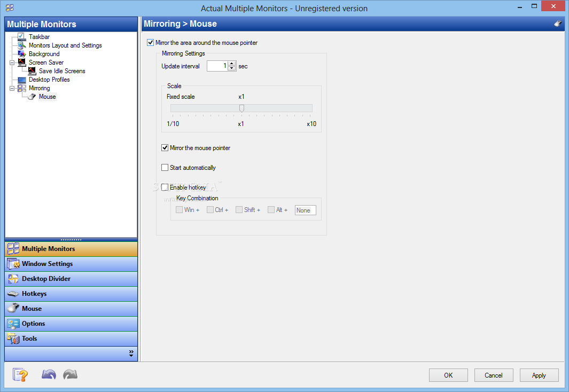The image size is (569, 392).
Task: Decrease update interval with down arrow
Action: pyautogui.click(x=232, y=68)
